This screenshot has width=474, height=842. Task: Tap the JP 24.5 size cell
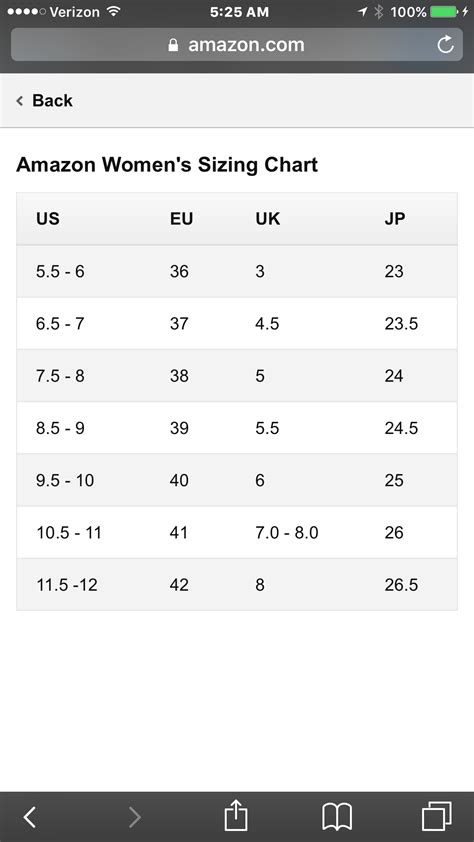point(401,428)
